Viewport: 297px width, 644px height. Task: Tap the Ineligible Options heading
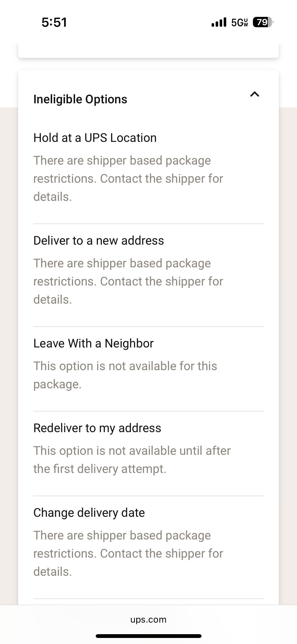80,99
